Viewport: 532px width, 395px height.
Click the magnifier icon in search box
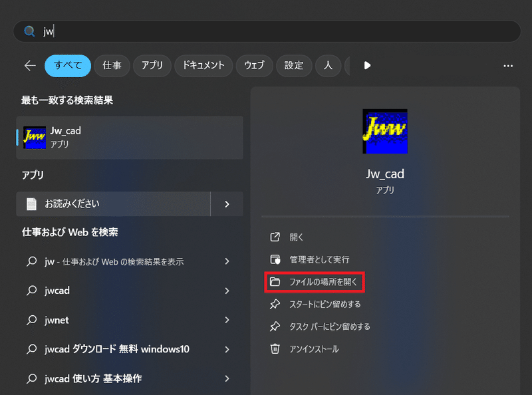pyautogui.click(x=29, y=31)
